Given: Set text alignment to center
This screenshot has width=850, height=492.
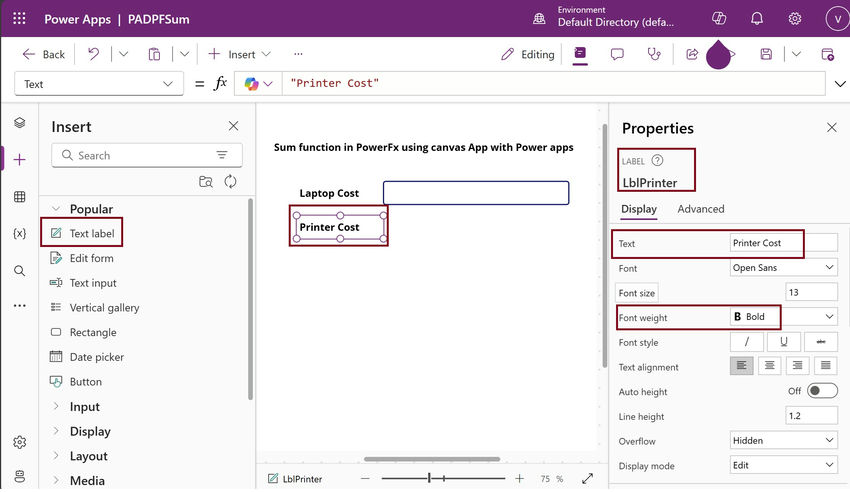Looking at the screenshot, I should pos(769,366).
